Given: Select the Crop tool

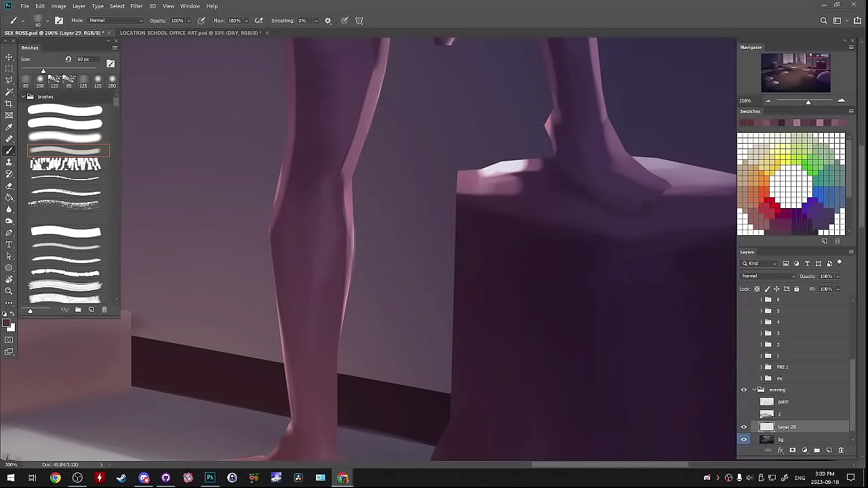Looking at the screenshot, I should pos(9,104).
